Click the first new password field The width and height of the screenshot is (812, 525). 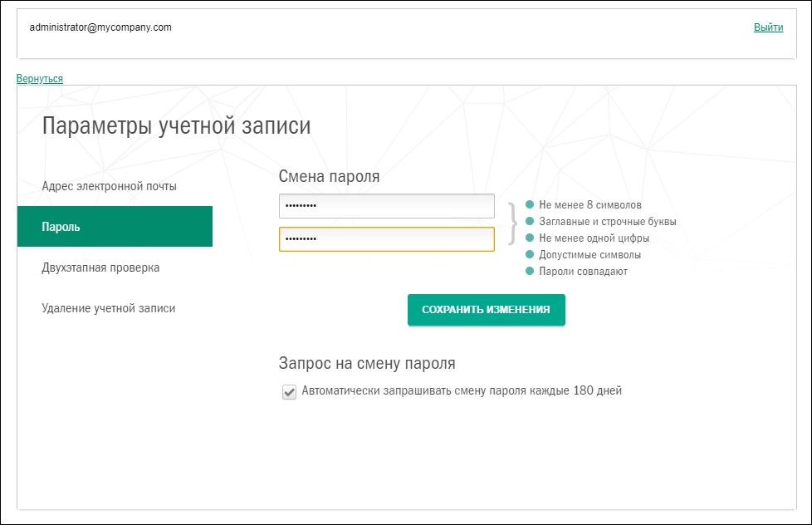click(386, 206)
